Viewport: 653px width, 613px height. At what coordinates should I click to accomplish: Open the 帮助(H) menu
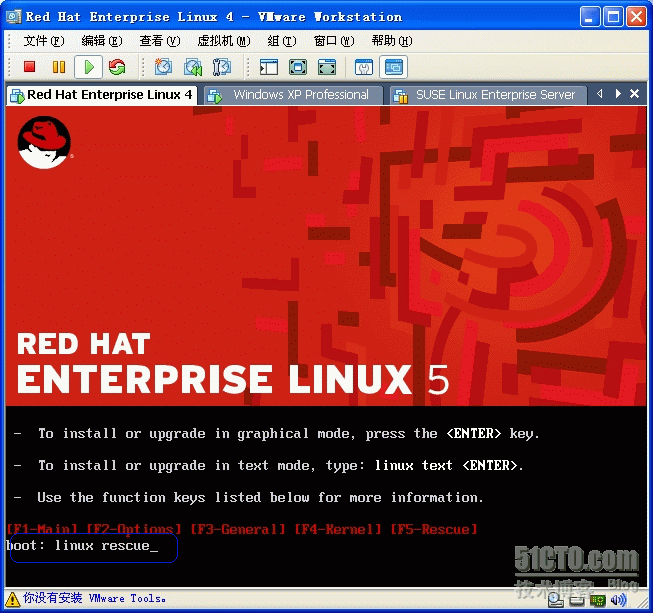392,41
